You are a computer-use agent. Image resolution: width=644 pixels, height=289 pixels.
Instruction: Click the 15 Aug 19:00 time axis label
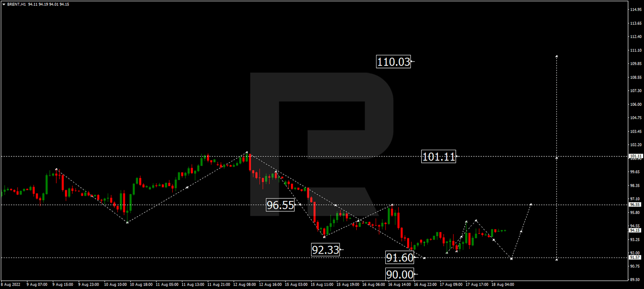pyautogui.click(x=348, y=284)
